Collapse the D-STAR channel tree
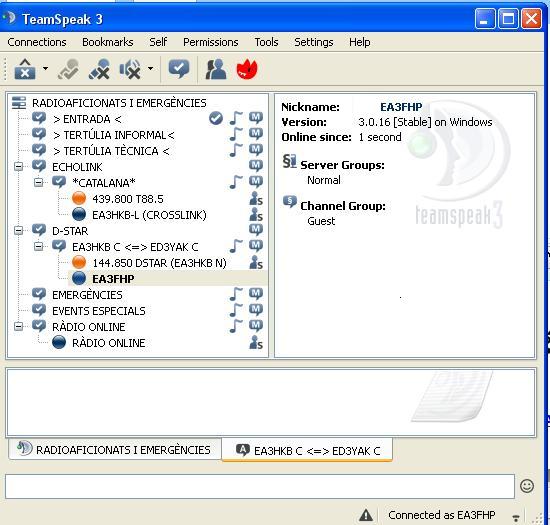 pyautogui.click(x=19, y=230)
